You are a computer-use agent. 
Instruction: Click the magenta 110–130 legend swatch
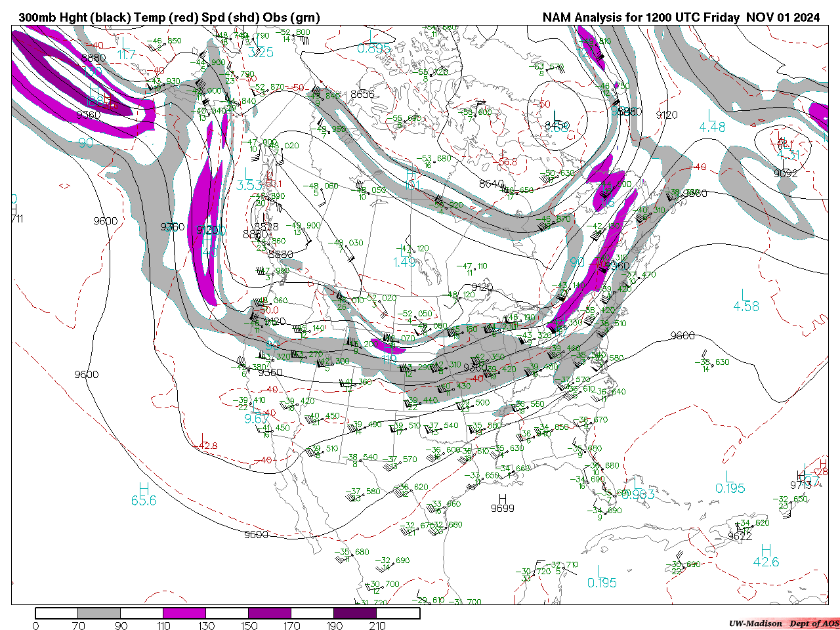184,613
